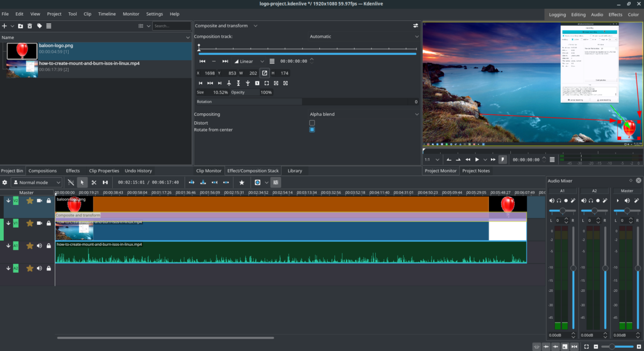Open the Project Notes panel
This screenshot has width=644, height=351.
coord(476,171)
